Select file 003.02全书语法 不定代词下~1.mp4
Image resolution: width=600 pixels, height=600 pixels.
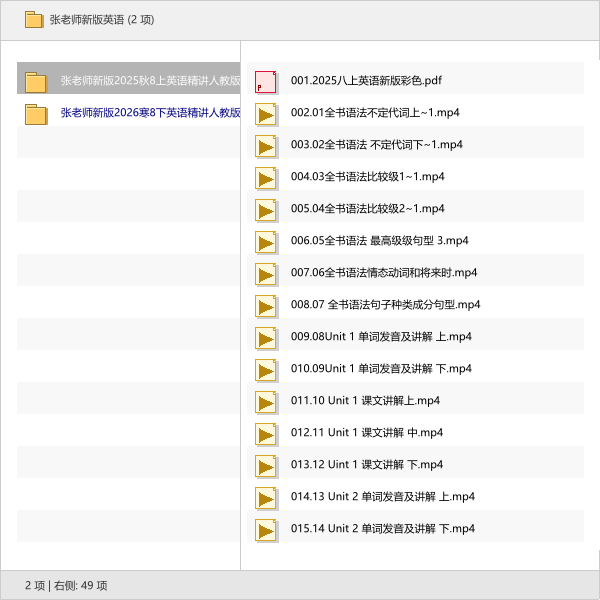pos(376,145)
